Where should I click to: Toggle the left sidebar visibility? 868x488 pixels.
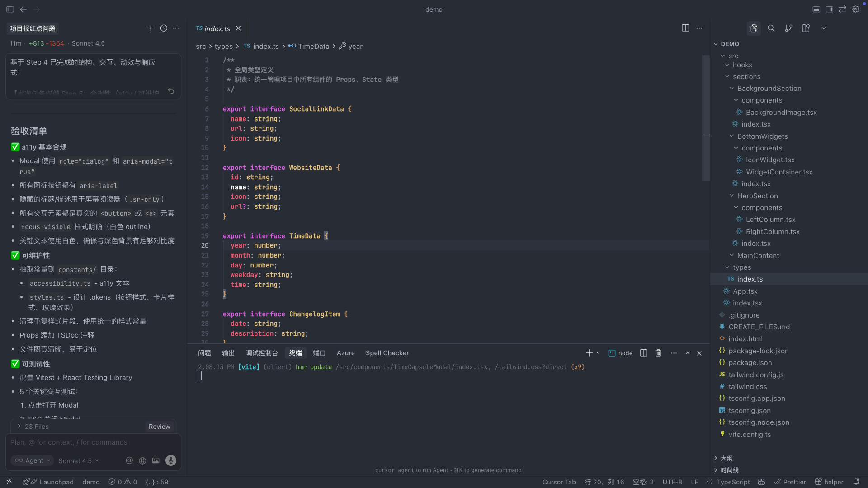(10, 9)
